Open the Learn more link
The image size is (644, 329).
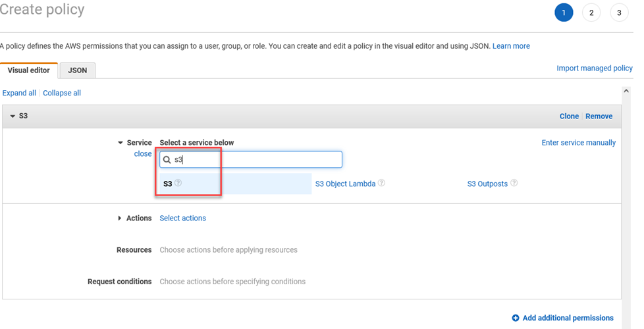[511, 46]
